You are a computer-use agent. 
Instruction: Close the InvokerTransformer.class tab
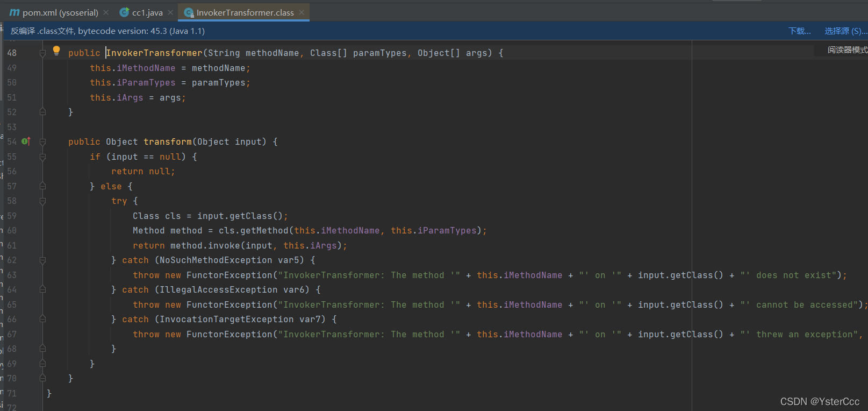click(x=302, y=12)
